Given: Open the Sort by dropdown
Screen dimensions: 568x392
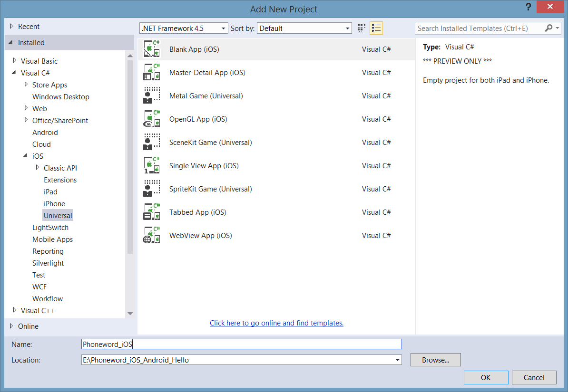Looking at the screenshot, I should coord(304,29).
